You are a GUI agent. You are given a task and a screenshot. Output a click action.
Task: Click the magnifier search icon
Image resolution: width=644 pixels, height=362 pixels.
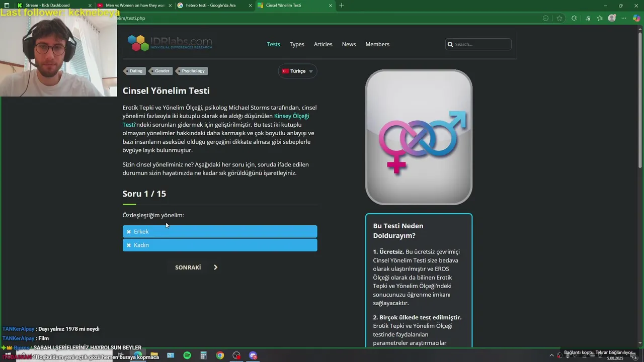pos(450,44)
